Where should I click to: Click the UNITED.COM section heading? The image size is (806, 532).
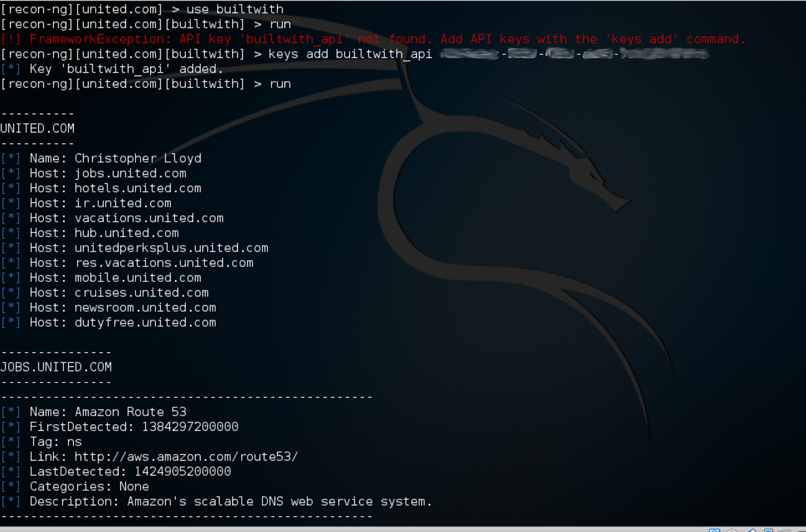click(x=38, y=129)
